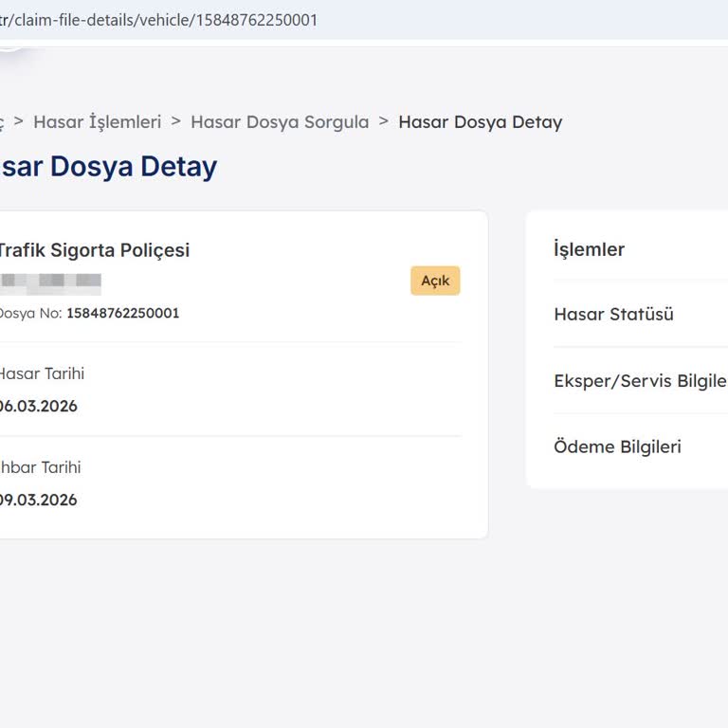This screenshot has height=728, width=728.
Task: Click the blurred policy number text
Action: (x=51, y=281)
